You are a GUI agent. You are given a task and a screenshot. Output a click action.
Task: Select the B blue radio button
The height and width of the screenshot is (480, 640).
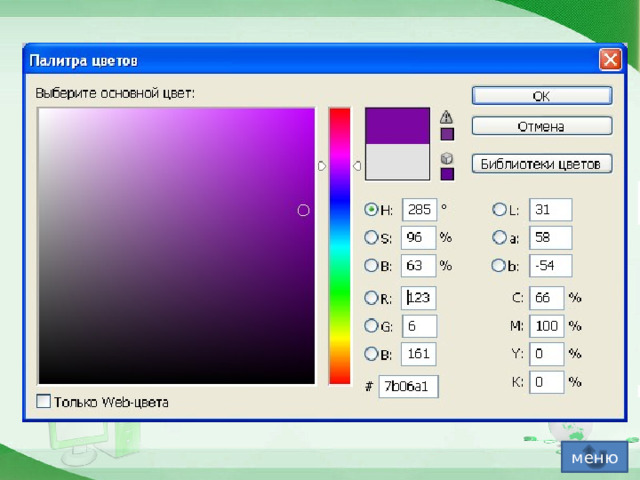point(371,353)
